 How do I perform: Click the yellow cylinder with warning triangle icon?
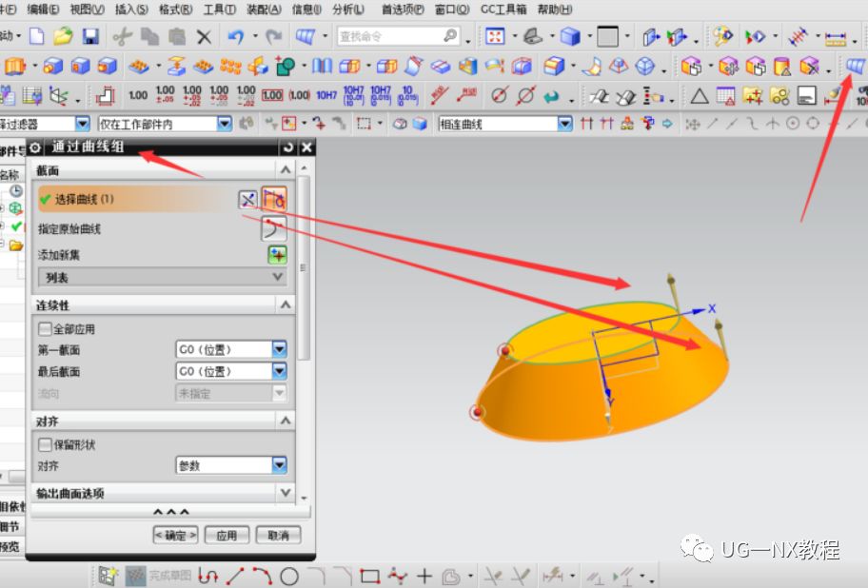coord(782,67)
